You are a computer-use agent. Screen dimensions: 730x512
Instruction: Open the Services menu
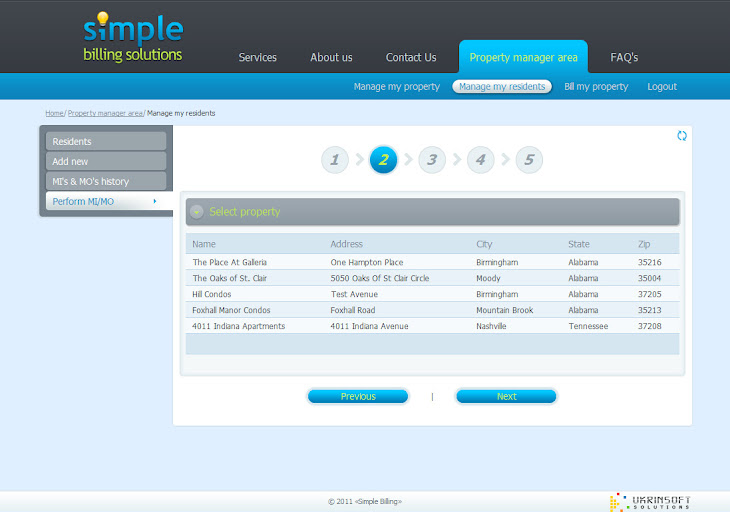[257, 57]
